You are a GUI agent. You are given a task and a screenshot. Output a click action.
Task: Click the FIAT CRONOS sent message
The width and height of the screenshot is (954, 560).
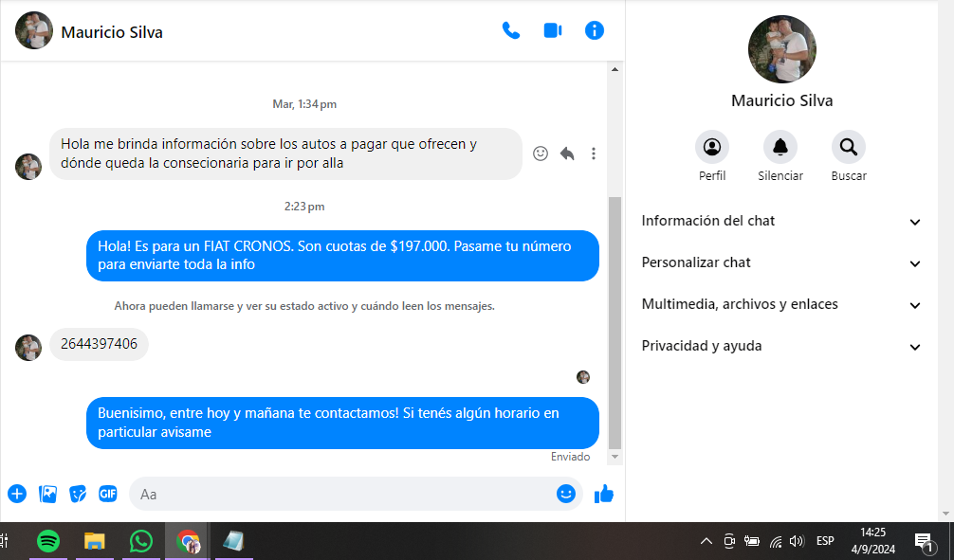(x=342, y=256)
